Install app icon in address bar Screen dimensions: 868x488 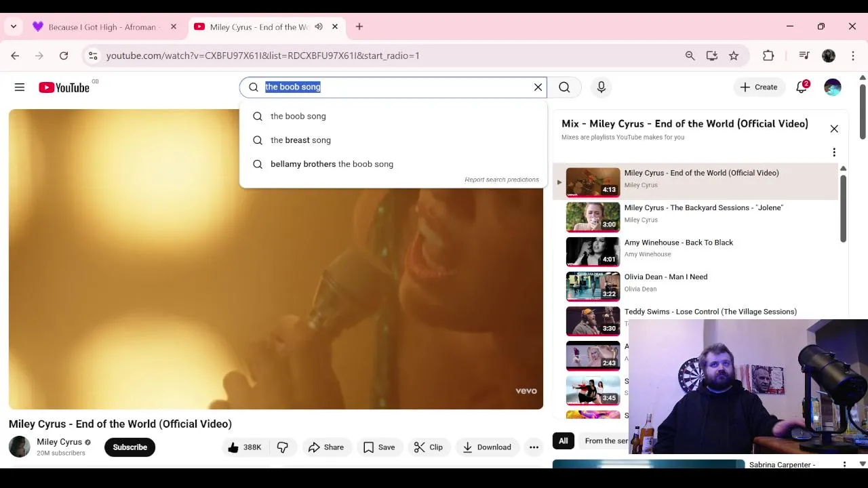pyautogui.click(x=712, y=56)
